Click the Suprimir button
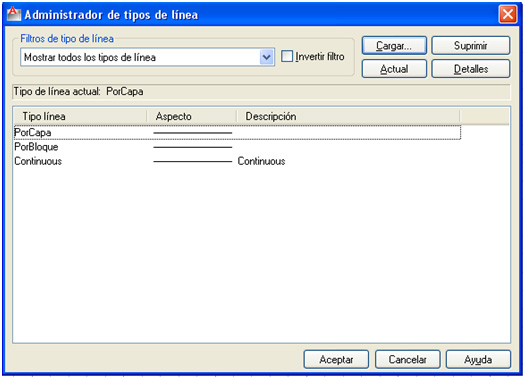The height and width of the screenshot is (379, 525). [470, 46]
